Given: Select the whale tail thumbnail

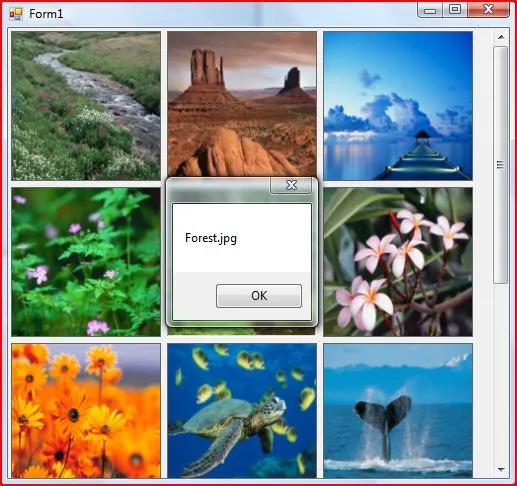Looking at the screenshot, I should click(x=398, y=411).
